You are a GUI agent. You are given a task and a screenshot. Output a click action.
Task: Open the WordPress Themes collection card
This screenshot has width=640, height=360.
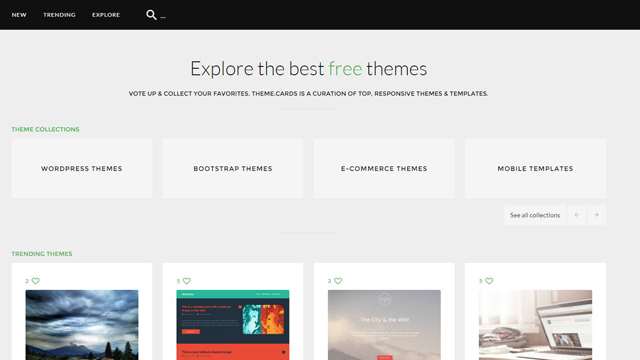tap(82, 169)
